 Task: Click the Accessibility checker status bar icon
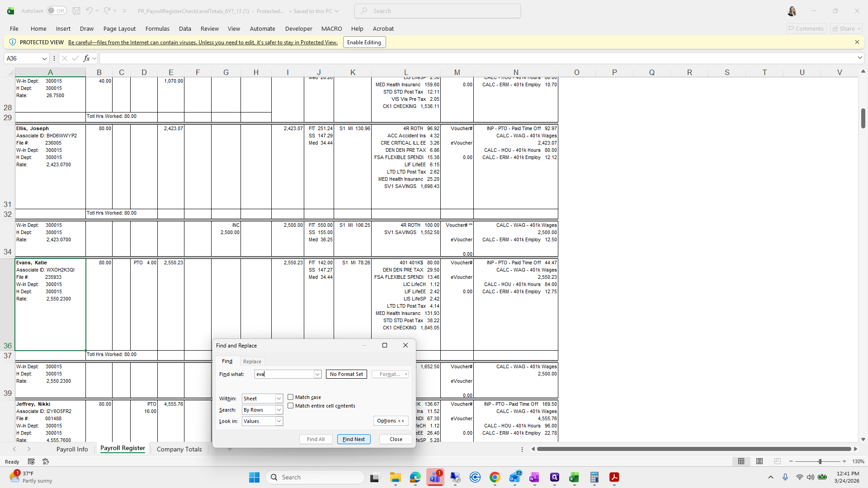[46, 461]
